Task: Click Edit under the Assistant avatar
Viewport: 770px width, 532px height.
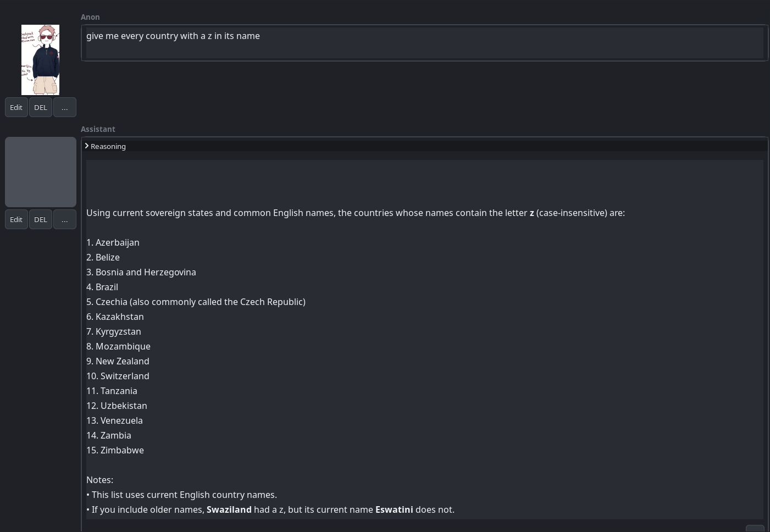Action: 16,219
